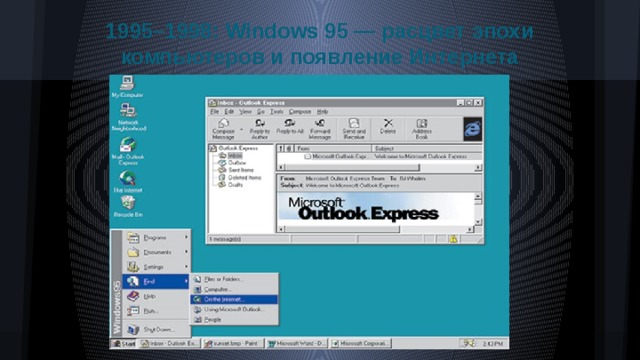Select Outlook Express root folder in tree
This screenshot has width=640, height=360.
[234, 148]
